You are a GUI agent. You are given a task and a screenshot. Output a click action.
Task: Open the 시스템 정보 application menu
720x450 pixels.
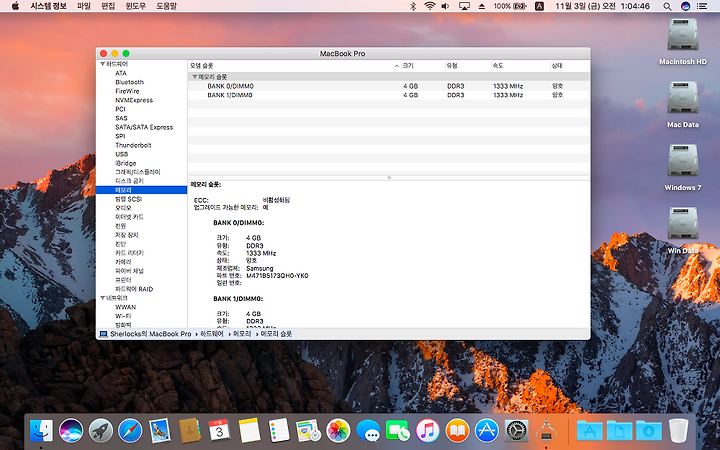(48, 6)
